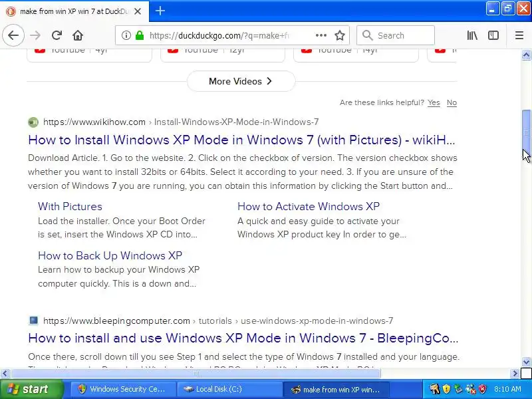Click the BleepingComputer 'Once there, scroll down' snippet

pos(243,357)
